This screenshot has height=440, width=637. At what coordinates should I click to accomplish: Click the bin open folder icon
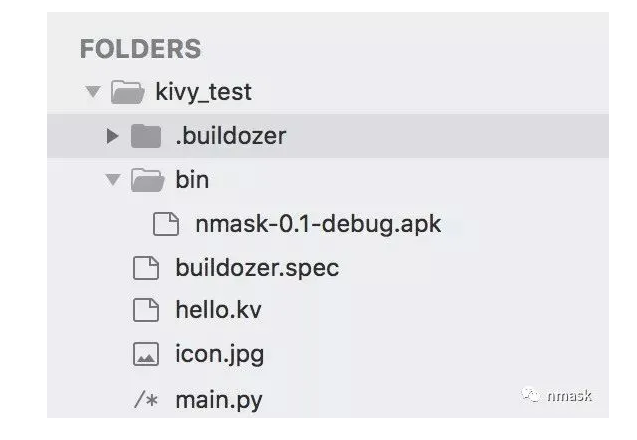(146, 180)
